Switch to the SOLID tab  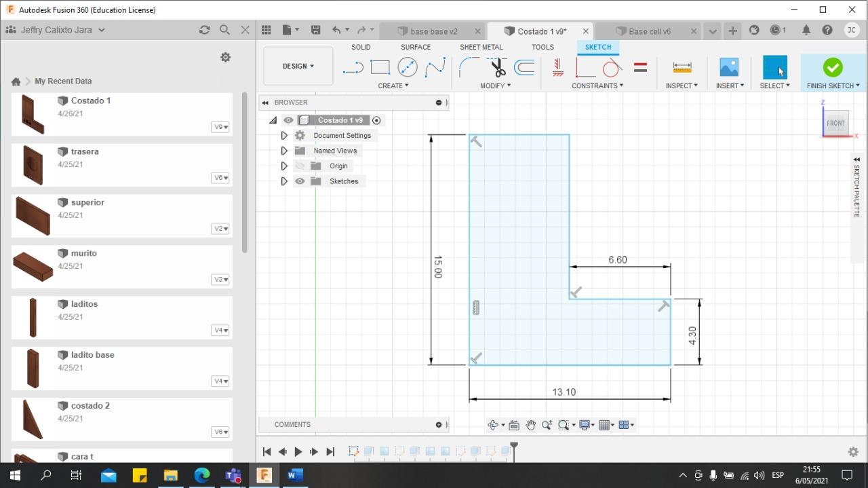[361, 47]
